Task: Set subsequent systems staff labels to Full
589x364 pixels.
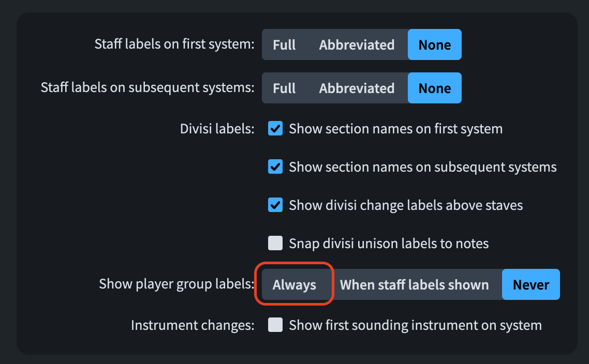Action: pos(284,88)
